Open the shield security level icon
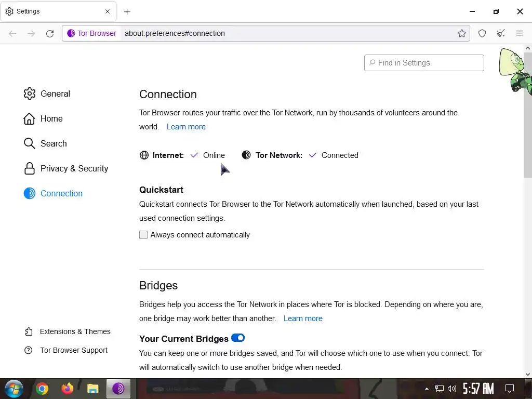 482,33
